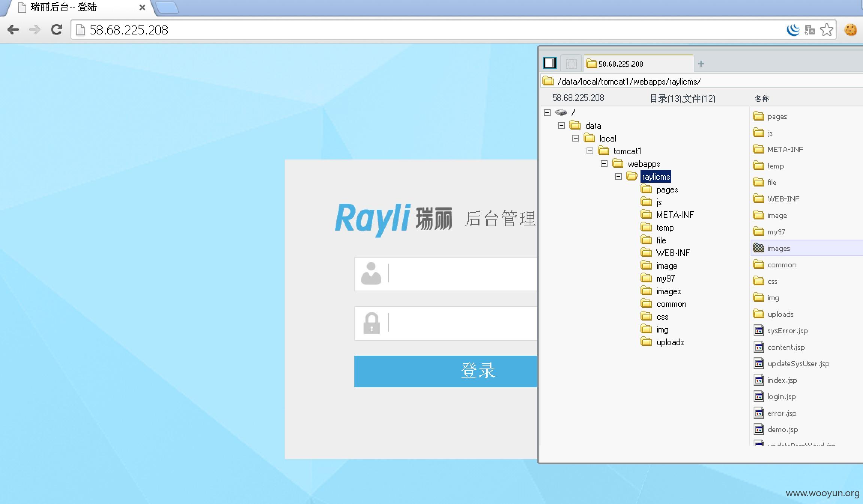
Task: Open the 58.68.225.208 file manager tab
Action: tap(639, 64)
